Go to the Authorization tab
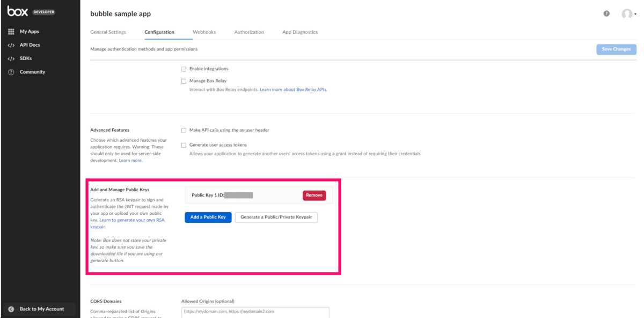 [x=249, y=32]
